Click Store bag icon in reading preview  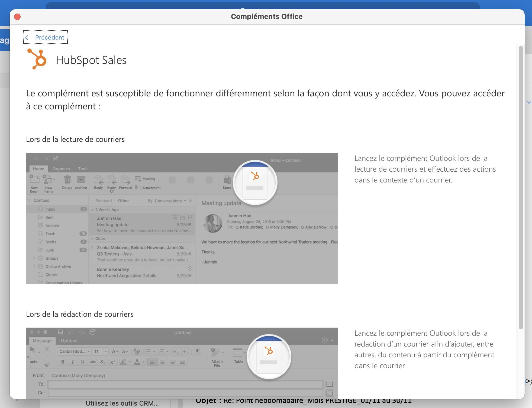pos(227,180)
